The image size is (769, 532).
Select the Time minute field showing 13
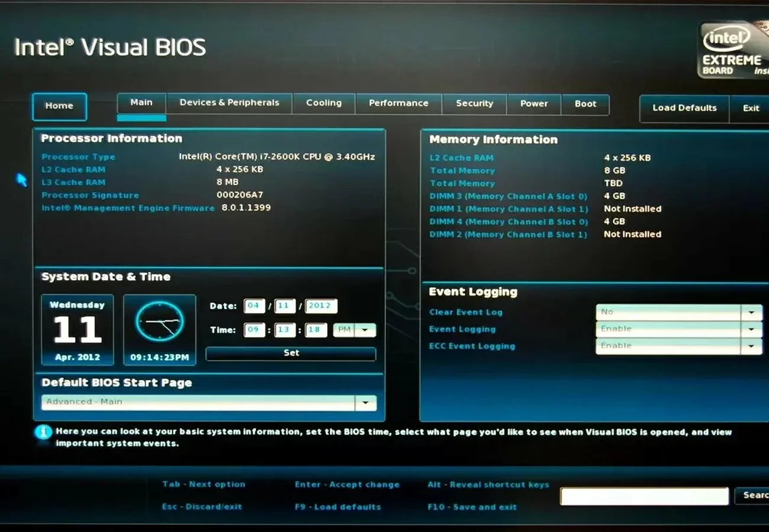coord(284,330)
